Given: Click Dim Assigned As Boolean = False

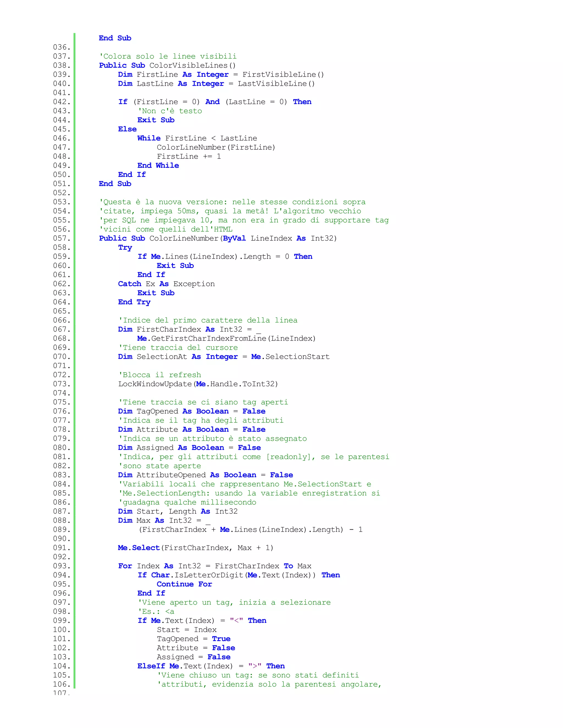Looking at the screenshot, I should 189,448.
